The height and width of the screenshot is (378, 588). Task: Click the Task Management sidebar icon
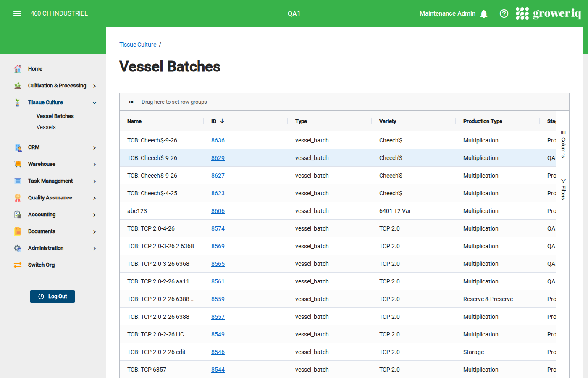[x=18, y=181]
